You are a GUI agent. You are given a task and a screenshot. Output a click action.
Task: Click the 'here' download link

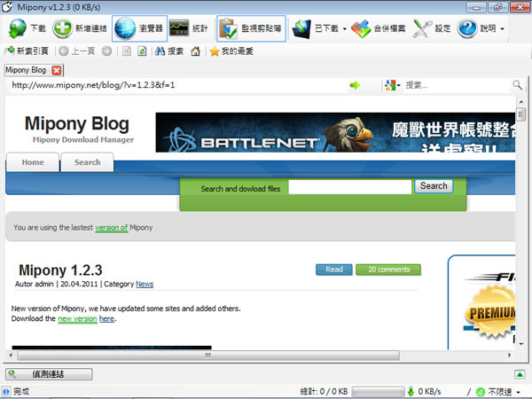tap(106, 319)
